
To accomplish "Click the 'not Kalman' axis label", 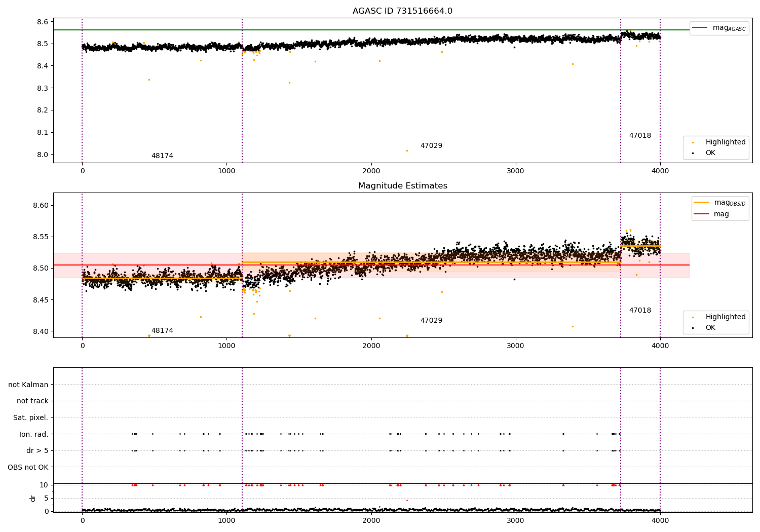I will pyautogui.click(x=28, y=385).
